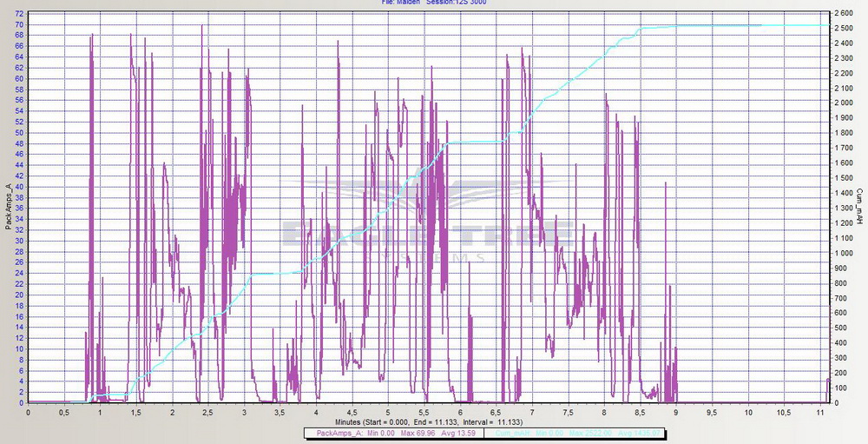Click the 36 amp label on left axis
This screenshot has height=444, width=868.
19,209
